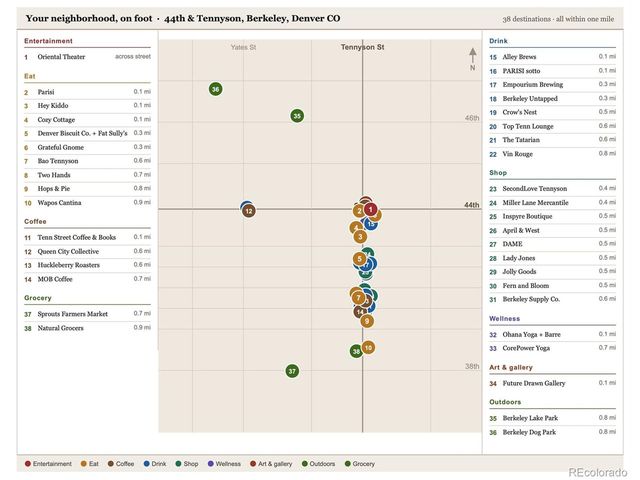Select Parisi in the Eat list
The height and width of the screenshot is (480, 640).
[87, 92]
